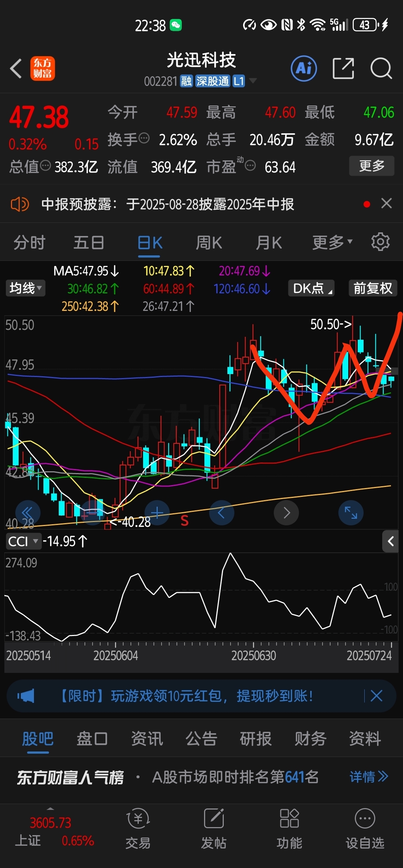Switch to the 资讯 tab
Viewport: 403px width, 868px height.
point(147,739)
